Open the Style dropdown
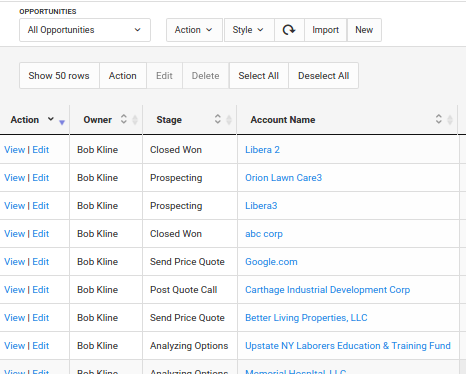 [x=249, y=30]
